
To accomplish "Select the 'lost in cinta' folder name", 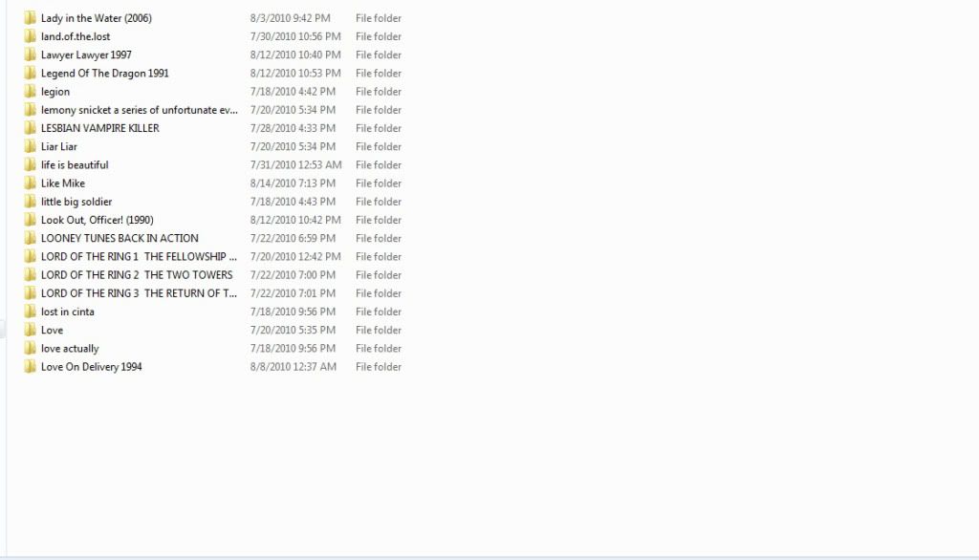I will 68,312.
